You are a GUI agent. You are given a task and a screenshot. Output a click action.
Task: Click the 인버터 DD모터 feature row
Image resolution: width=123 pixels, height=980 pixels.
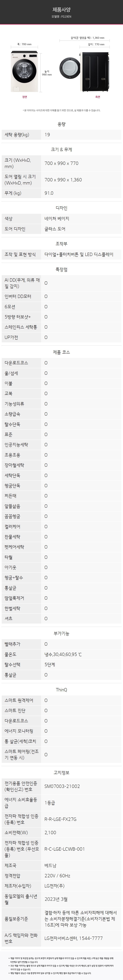coord(61,296)
